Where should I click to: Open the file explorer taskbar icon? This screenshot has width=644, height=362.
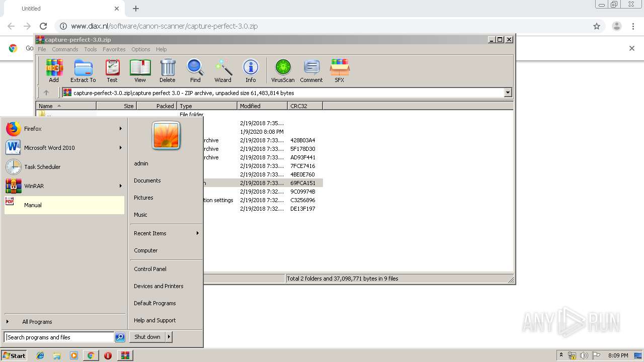57,355
